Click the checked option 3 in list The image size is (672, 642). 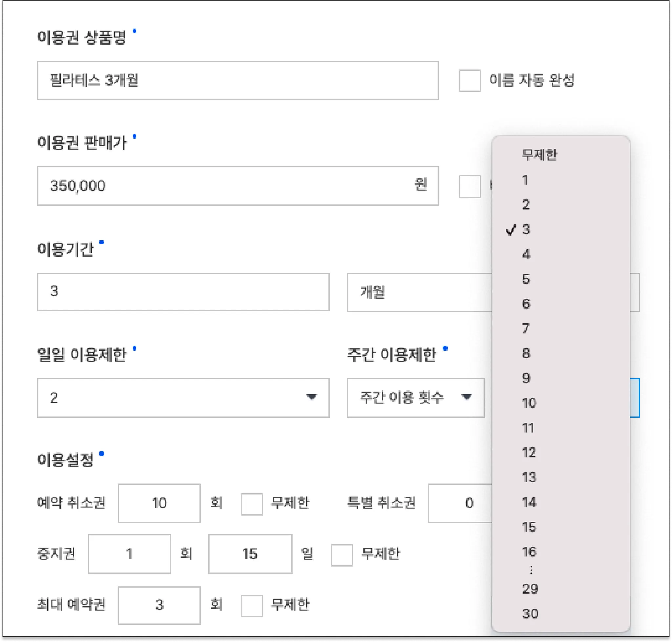(526, 230)
